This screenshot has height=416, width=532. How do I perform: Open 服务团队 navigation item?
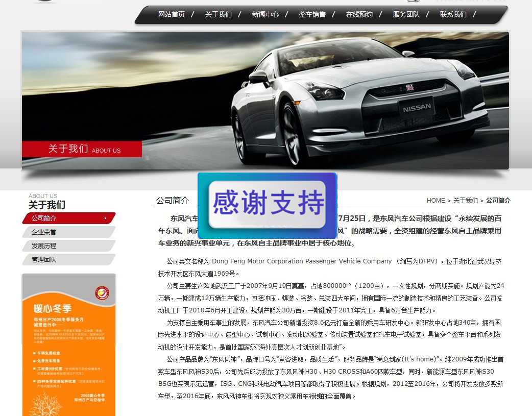tap(406, 15)
